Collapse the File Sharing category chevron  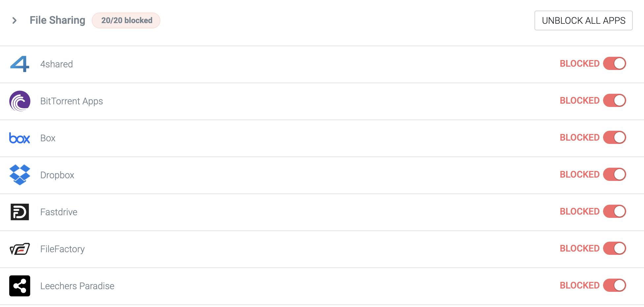click(14, 20)
